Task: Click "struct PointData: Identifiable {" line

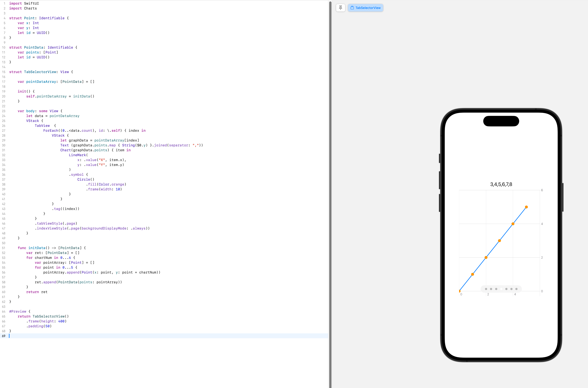Action: click(43, 47)
